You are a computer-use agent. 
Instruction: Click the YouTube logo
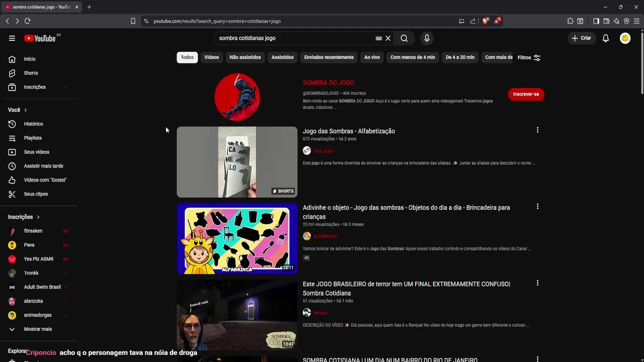[x=40, y=38]
